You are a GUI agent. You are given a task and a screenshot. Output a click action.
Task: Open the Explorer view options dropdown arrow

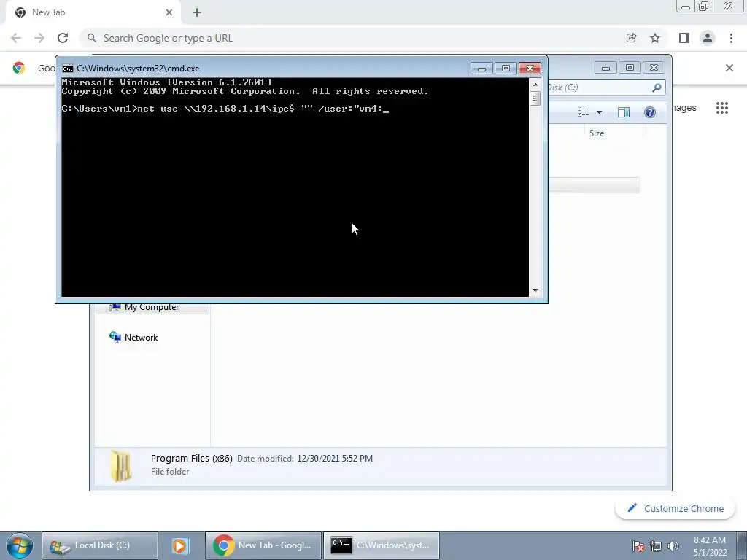(x=600, y=112)
